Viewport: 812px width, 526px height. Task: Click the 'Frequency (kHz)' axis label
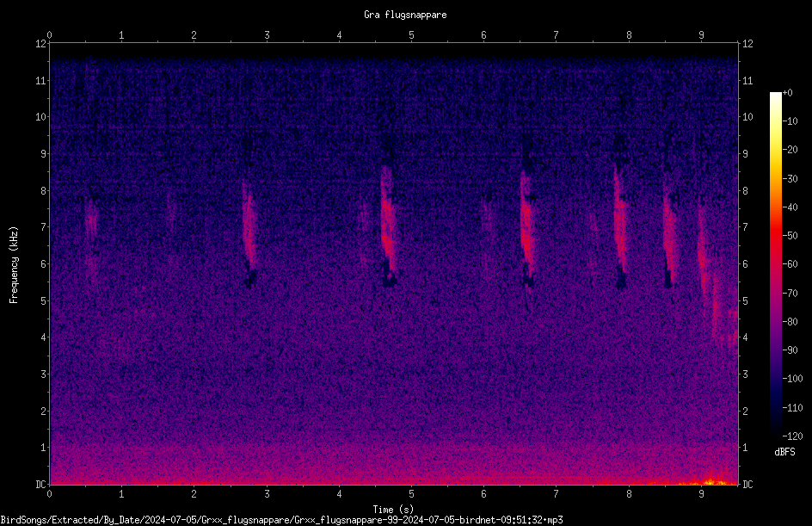(14, 265)
